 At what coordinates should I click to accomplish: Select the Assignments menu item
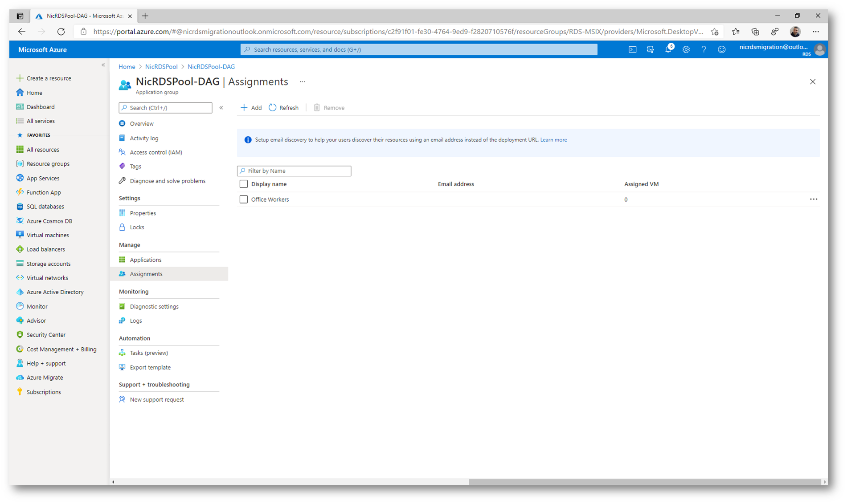pos(169,274)
